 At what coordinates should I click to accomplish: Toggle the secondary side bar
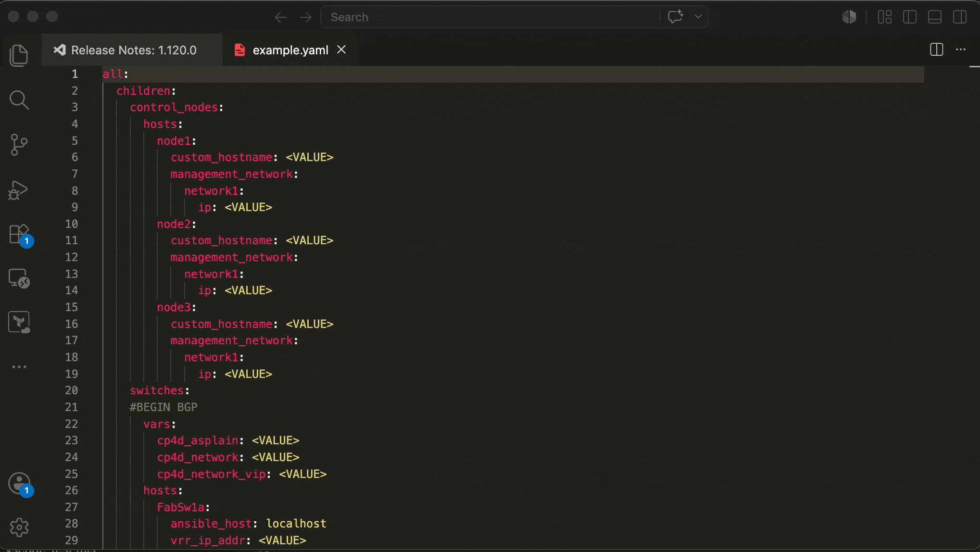tap(960, 17)
